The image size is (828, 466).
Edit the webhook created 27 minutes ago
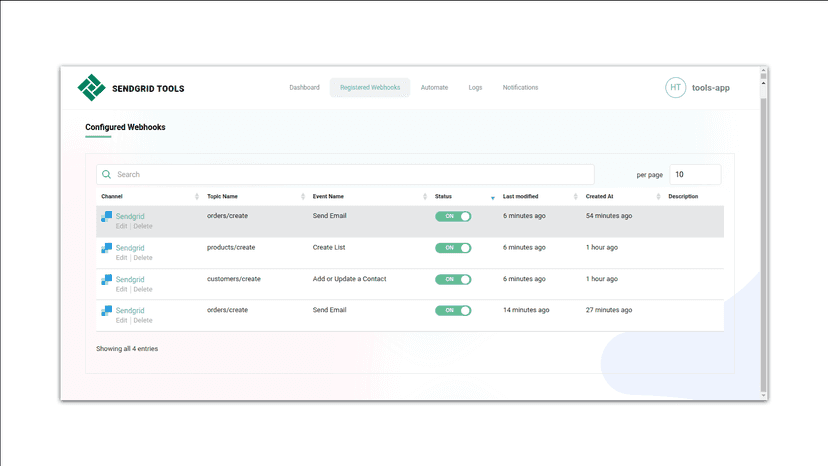pos(121,321)
